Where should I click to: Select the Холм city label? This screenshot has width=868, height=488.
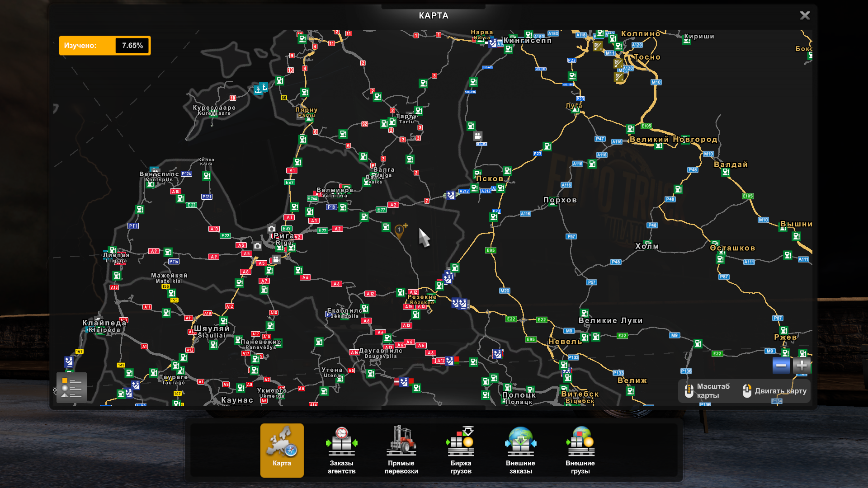click(647, 246)
